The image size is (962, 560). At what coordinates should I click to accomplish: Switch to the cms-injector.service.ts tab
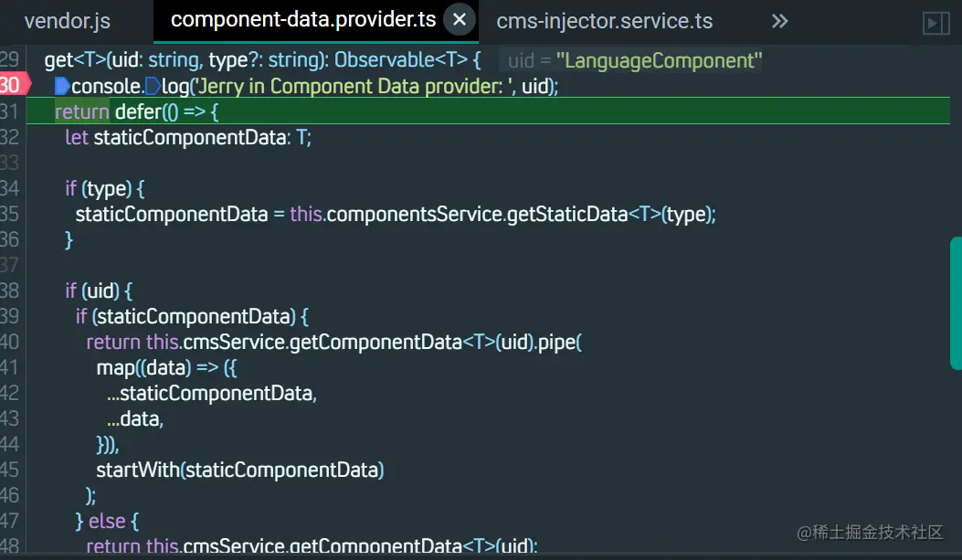click(x=604, y=21)
